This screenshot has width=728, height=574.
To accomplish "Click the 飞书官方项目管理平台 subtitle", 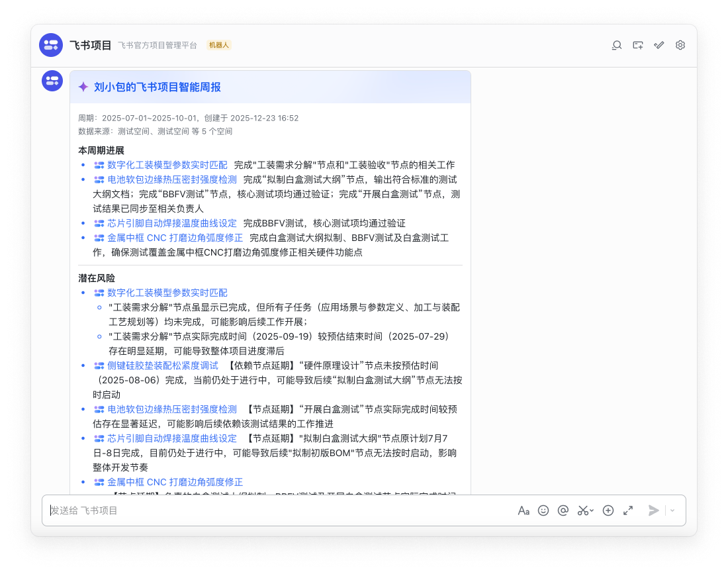I will (158, 45).
